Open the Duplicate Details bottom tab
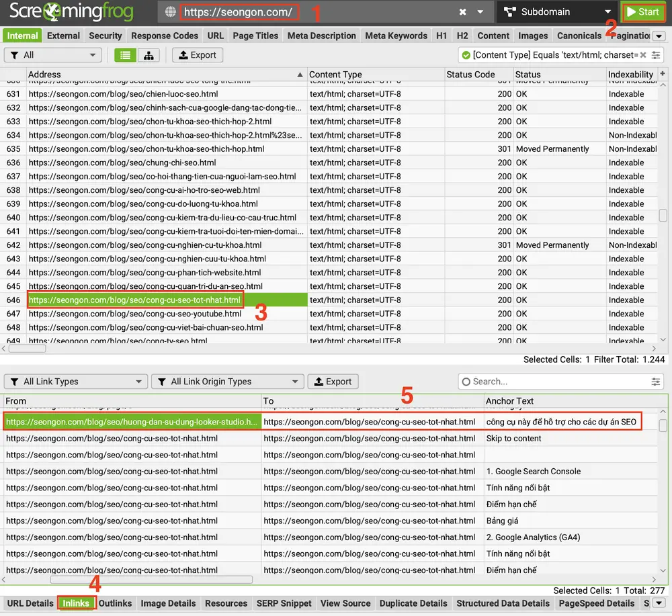 coord(413,603)
